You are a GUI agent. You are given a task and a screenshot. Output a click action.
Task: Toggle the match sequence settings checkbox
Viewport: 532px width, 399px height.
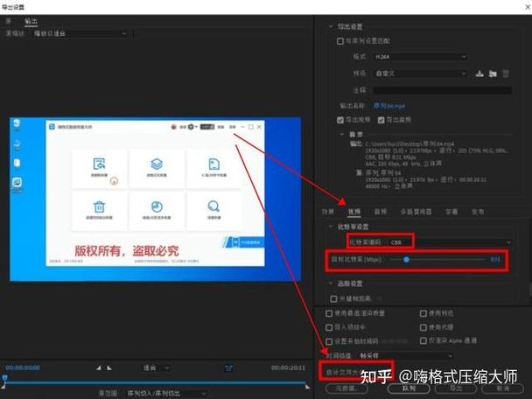340,41
